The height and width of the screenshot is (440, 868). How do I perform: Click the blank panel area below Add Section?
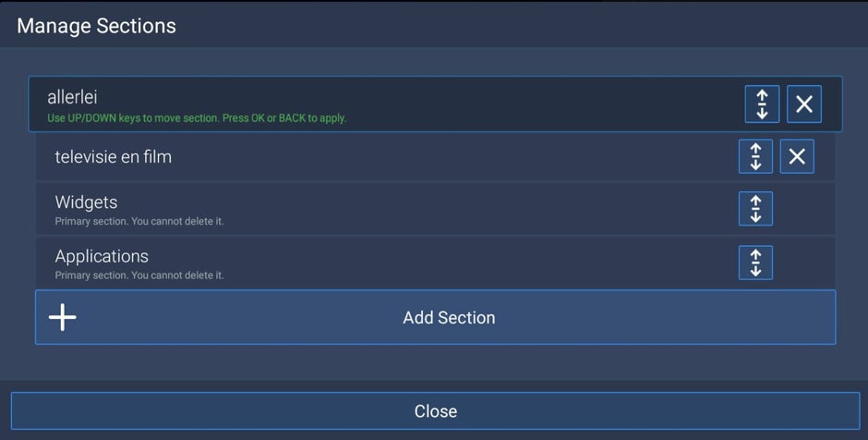tap(435, 362)
